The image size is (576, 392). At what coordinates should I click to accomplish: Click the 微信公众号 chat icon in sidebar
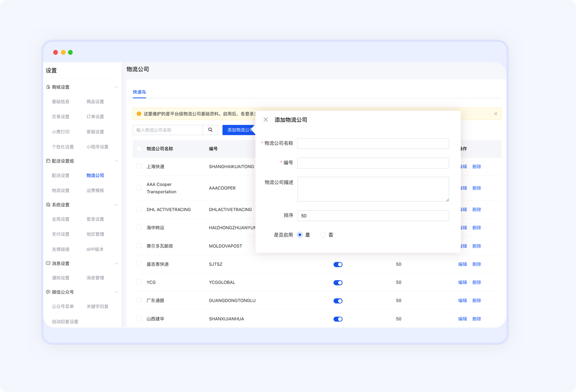click(x=48, y=292)
